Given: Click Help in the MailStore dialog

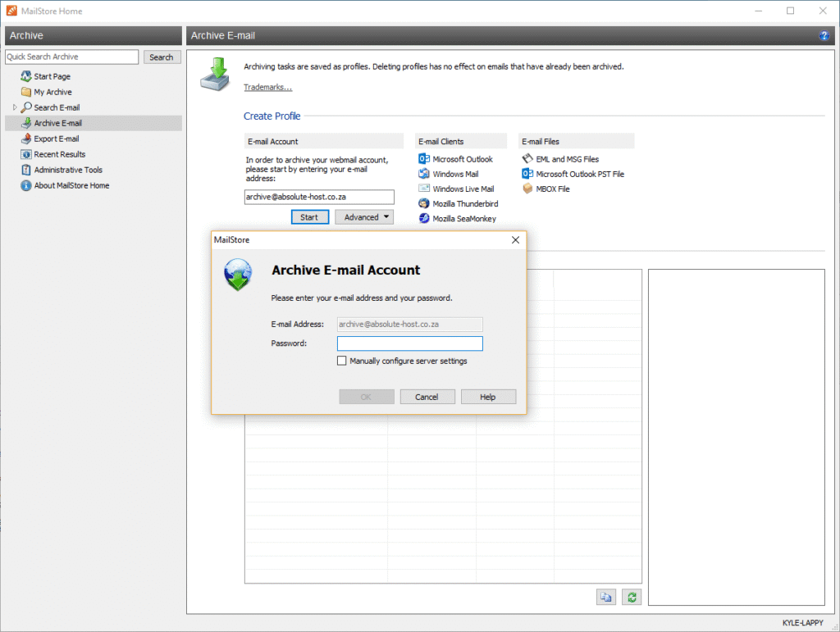Looking at the screenshot, I should coord(488,397).
